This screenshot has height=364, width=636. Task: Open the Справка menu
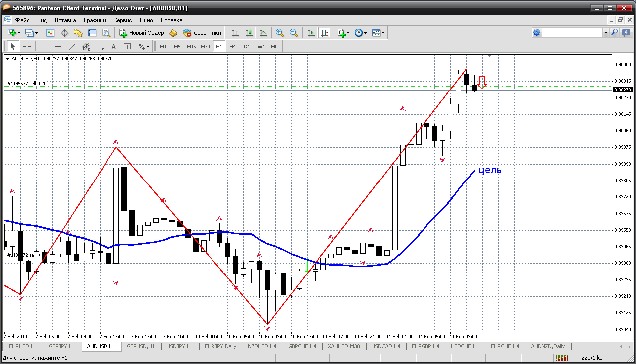click(x=172, y=20)
